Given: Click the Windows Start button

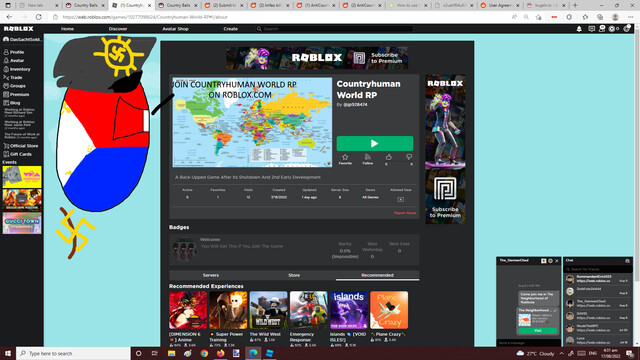Looking at the screenshot, I should [x=8, y=353].
